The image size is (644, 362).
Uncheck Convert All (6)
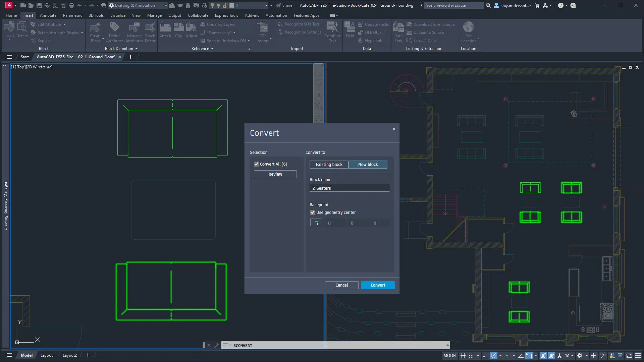pyautogui.click(x=256, y=164)
